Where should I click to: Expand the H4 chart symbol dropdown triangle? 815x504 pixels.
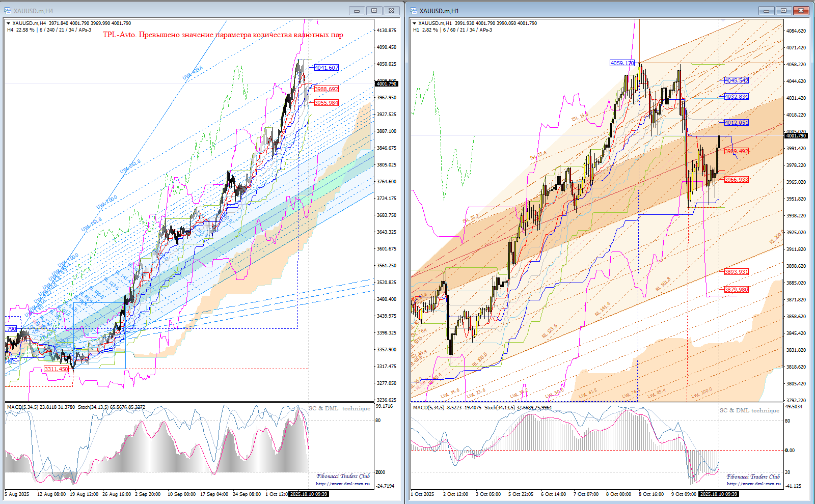pos(9,23)
